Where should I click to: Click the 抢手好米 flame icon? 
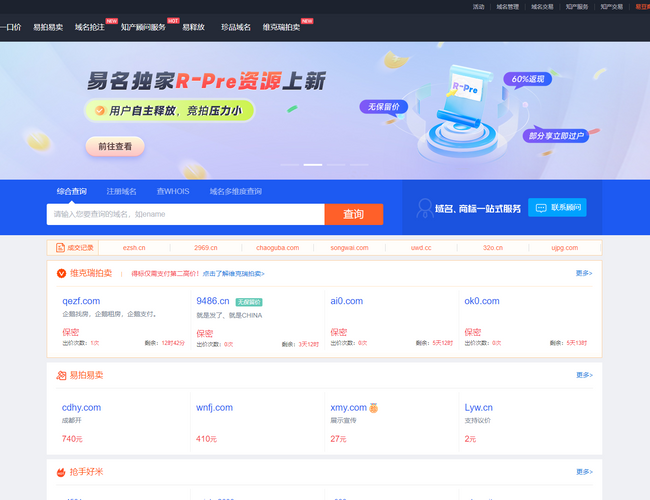point(61,471)
